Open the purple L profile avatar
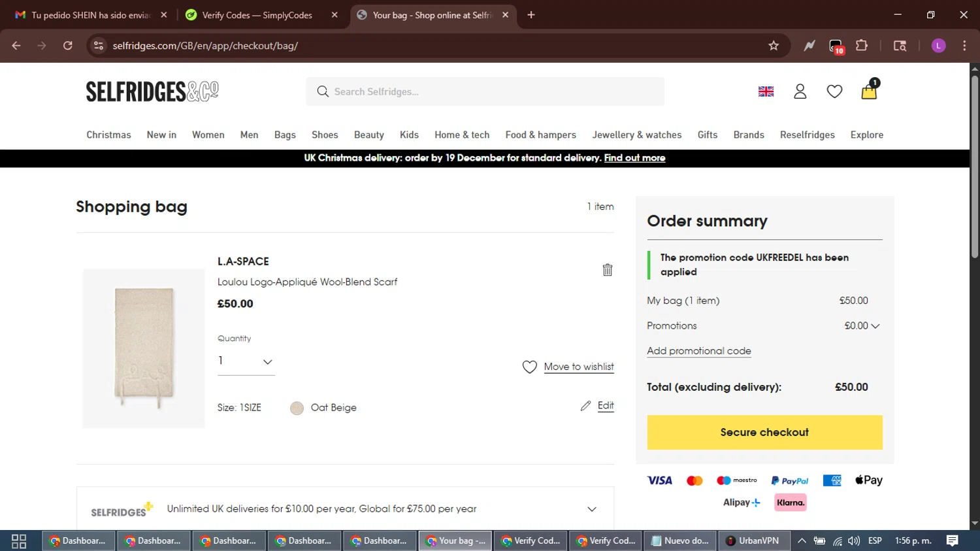 tap(939, 46)
